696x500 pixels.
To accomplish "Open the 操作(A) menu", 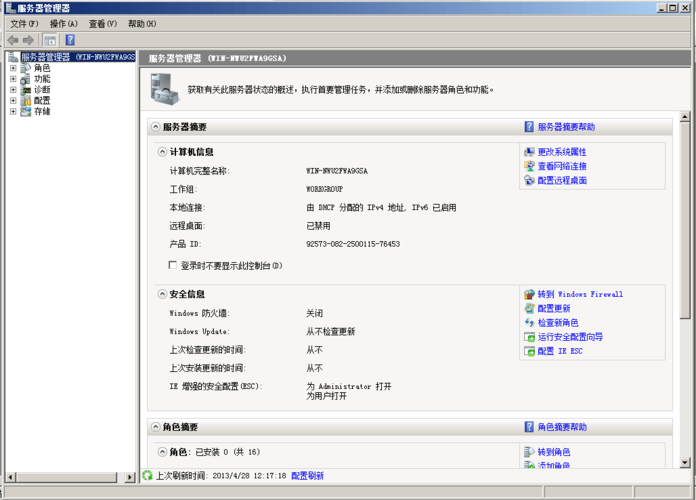I will tap(63, 24).
